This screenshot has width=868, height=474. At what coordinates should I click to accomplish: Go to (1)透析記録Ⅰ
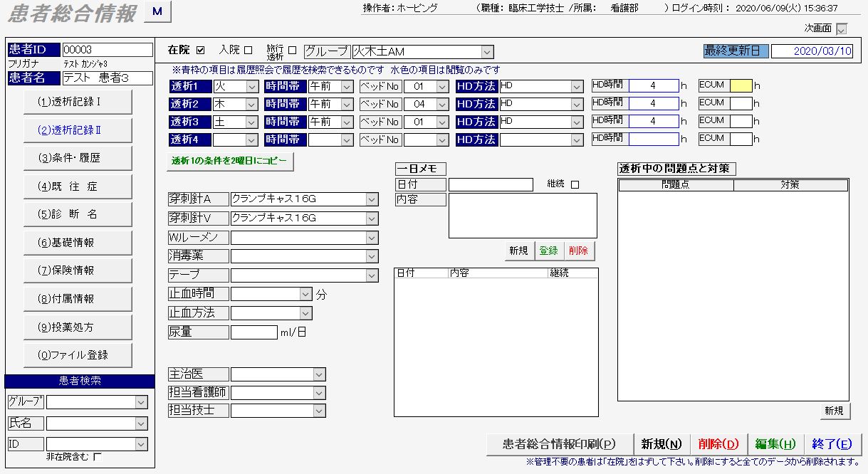(78, 102)
